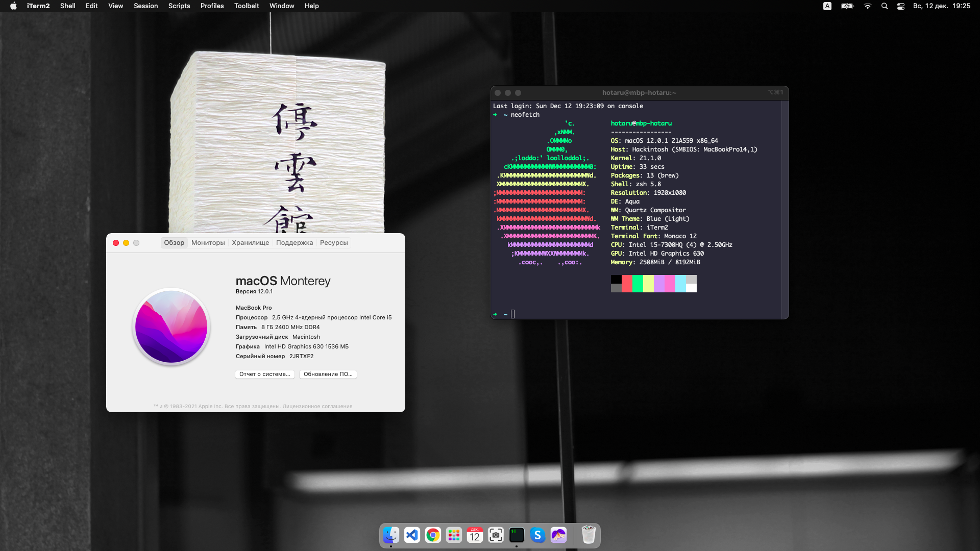Launch Google Chrome from the dock
The height and width of the screenshot is (551, 980).
(433, 535)
